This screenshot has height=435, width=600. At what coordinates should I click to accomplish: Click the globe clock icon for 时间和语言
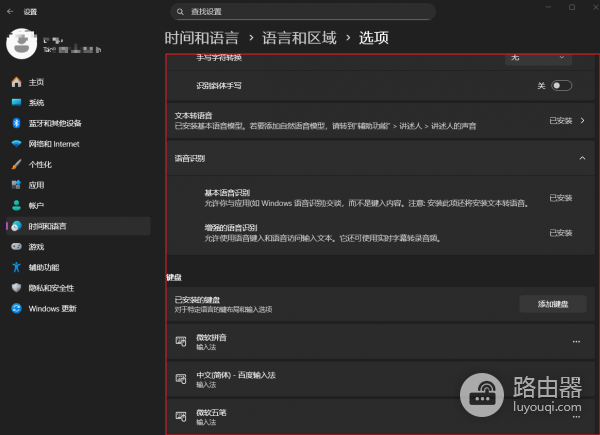click(x=16, y=226)
